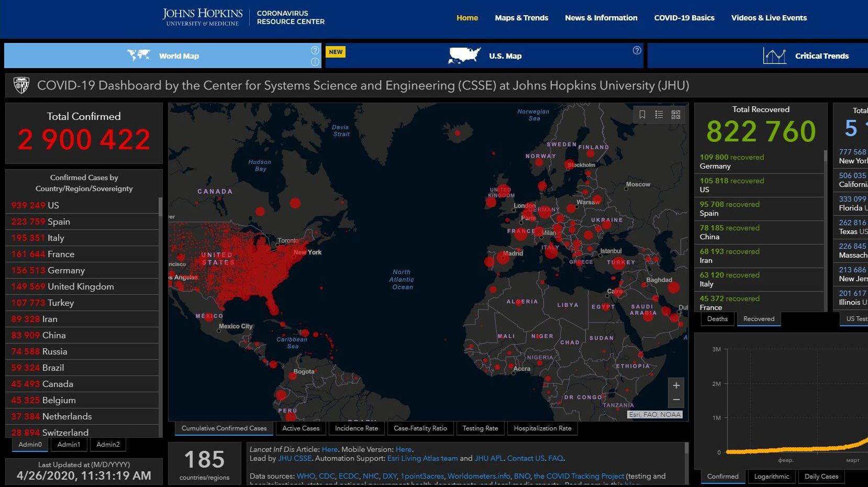This screenshot has height=487, width=868.
Task: Select Brazil in confirmed cases list
Action: click(82, 368)
